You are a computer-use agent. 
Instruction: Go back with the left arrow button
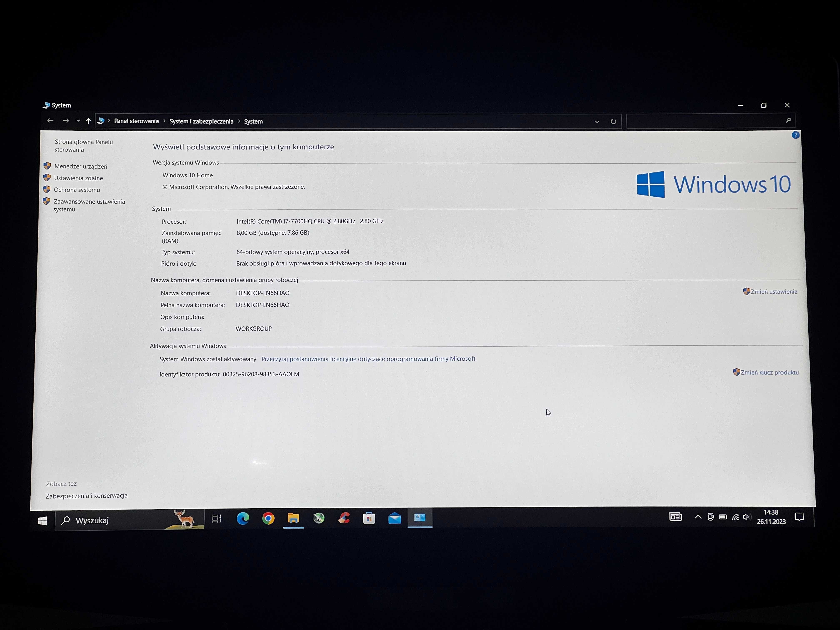click(x=50, y=120)
